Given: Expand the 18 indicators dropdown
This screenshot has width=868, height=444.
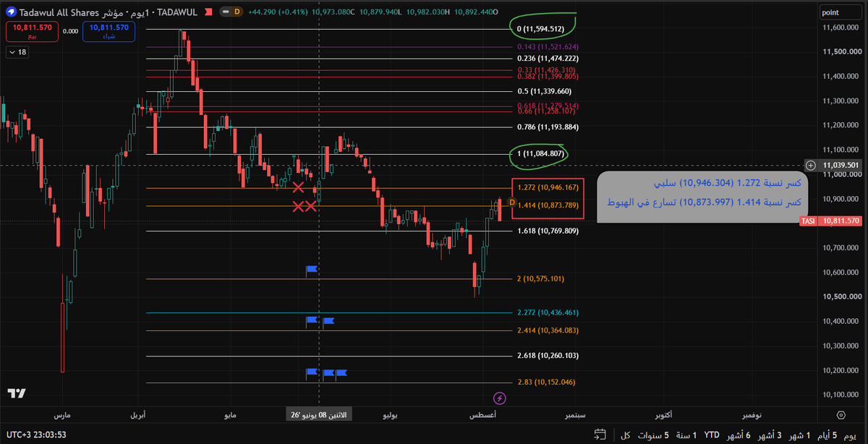Looking at the screenshot, I should 17,52.
